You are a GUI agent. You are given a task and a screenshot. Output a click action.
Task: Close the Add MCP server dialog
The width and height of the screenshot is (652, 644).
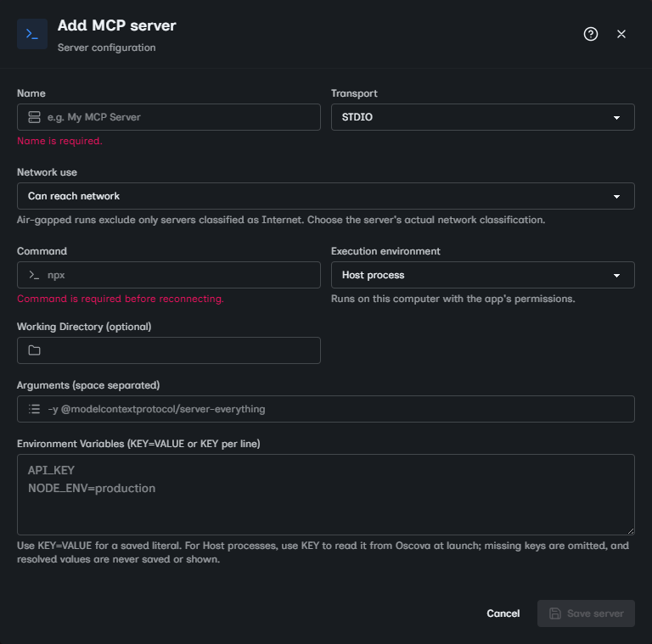click(621, 34)
